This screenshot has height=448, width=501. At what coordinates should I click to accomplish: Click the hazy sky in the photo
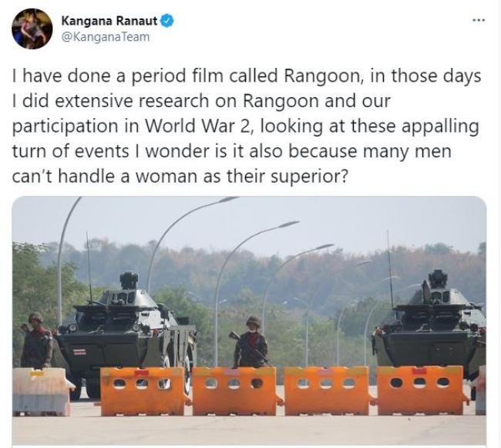[351, 221]
